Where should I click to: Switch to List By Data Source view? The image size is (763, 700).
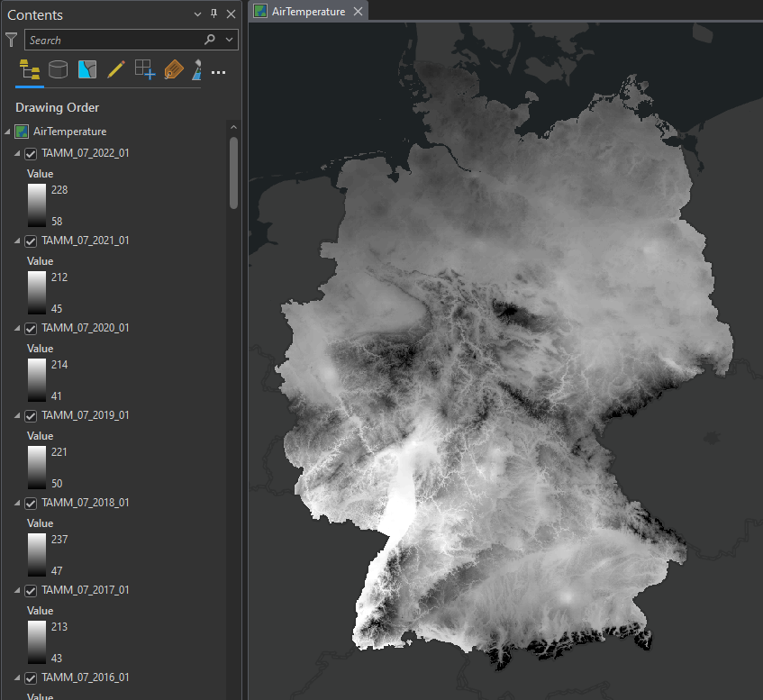point(59,70)
